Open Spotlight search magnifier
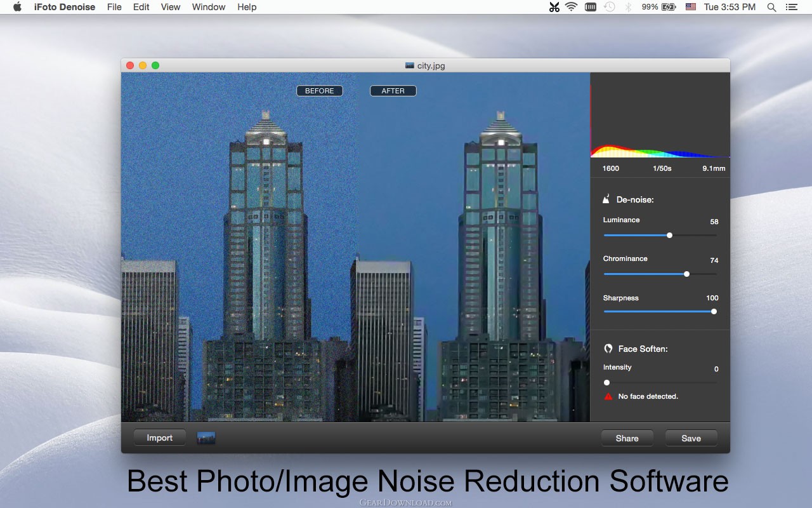812x508 pixels. (x=771, y=7)
